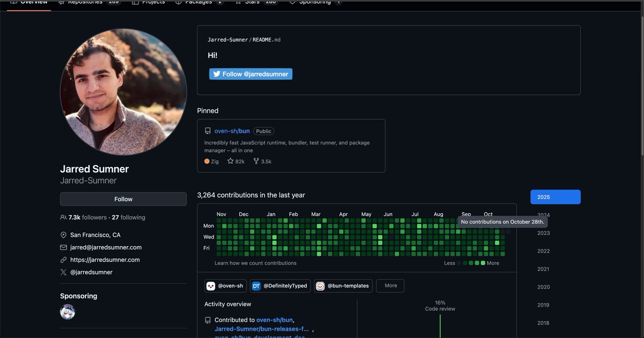The width and height of the screenshot is (644, 338).
Task: Click the jarred@jarredsumner.com email link
Action: pos(106,247)
